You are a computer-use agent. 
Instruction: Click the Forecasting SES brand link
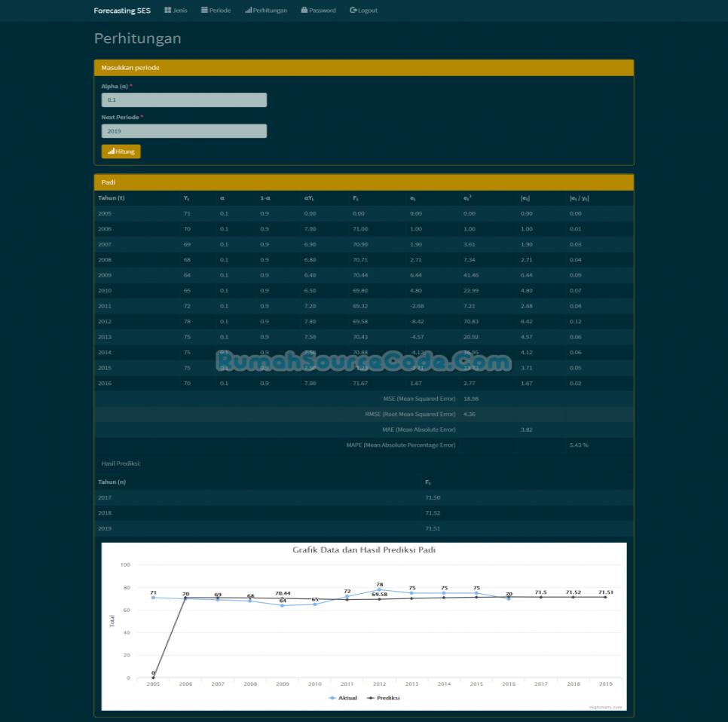point(121,10)
